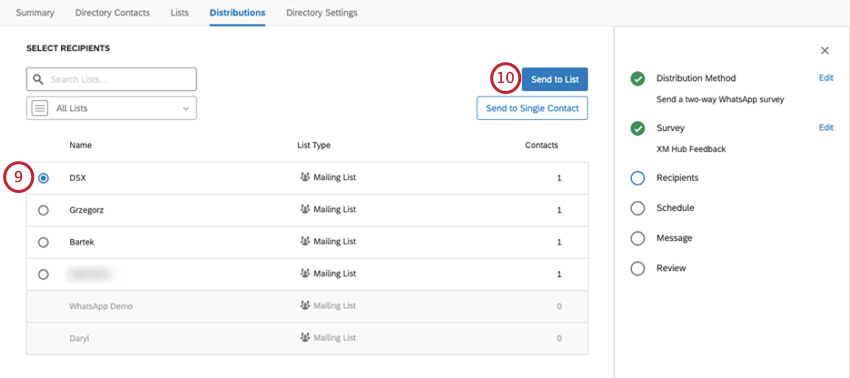Edit the Survey step

point(826,128)
